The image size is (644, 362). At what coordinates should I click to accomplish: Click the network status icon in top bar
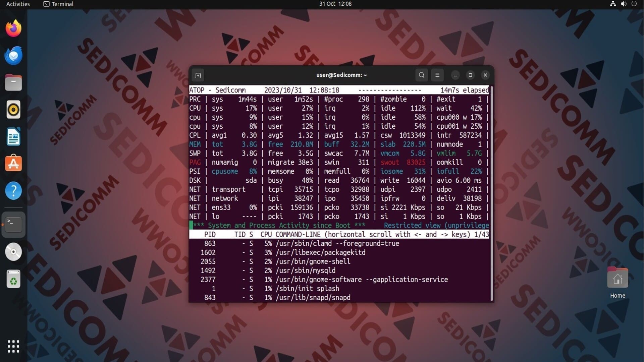(x=613, y=4)
